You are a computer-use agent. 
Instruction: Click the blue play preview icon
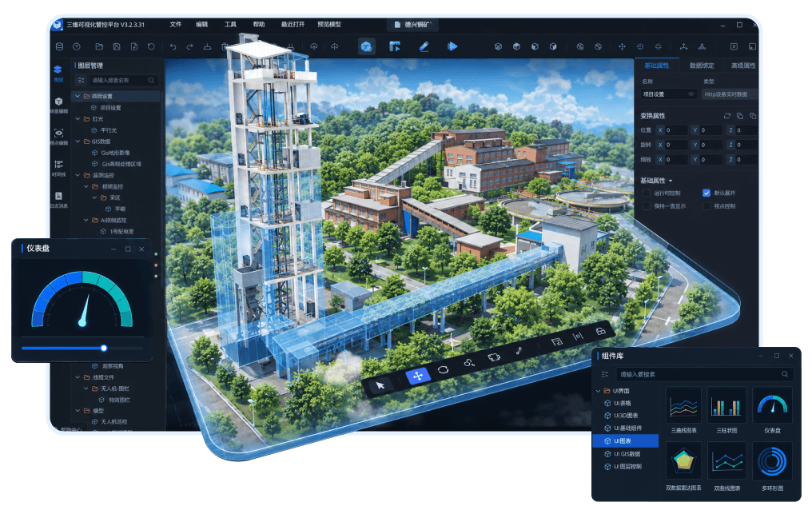coord(452,46)
